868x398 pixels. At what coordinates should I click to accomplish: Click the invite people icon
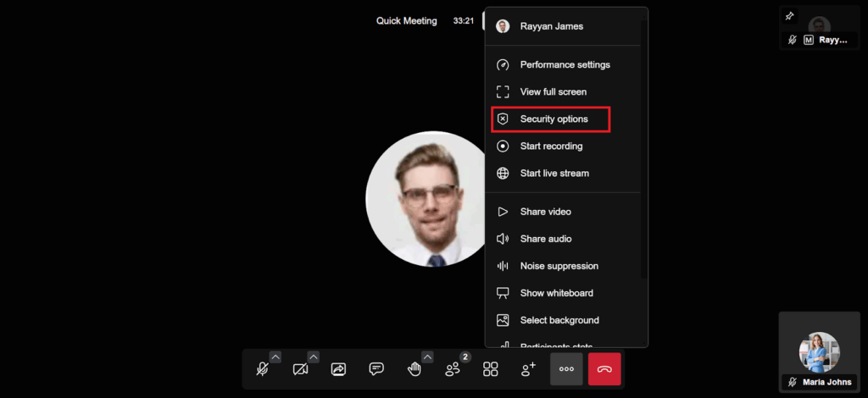coord(528,369)
